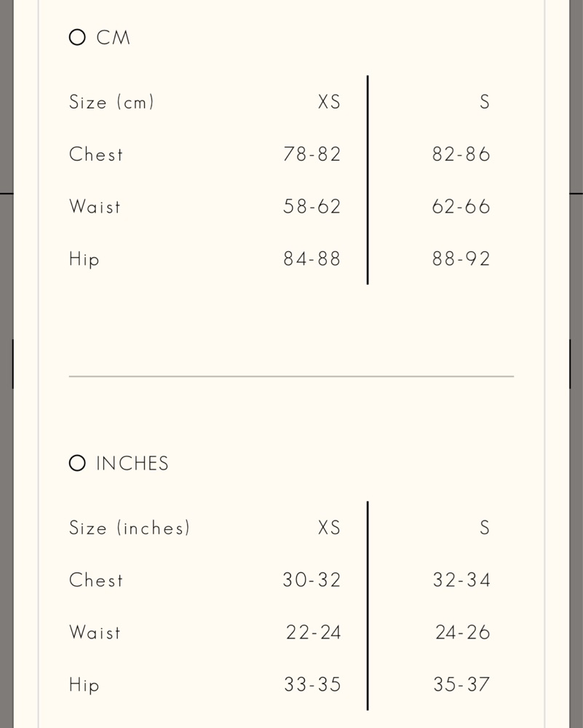Click XS hip value 84-88
Image resolution: width=583 pixels, height=728 pixels.
coord(312,259)
